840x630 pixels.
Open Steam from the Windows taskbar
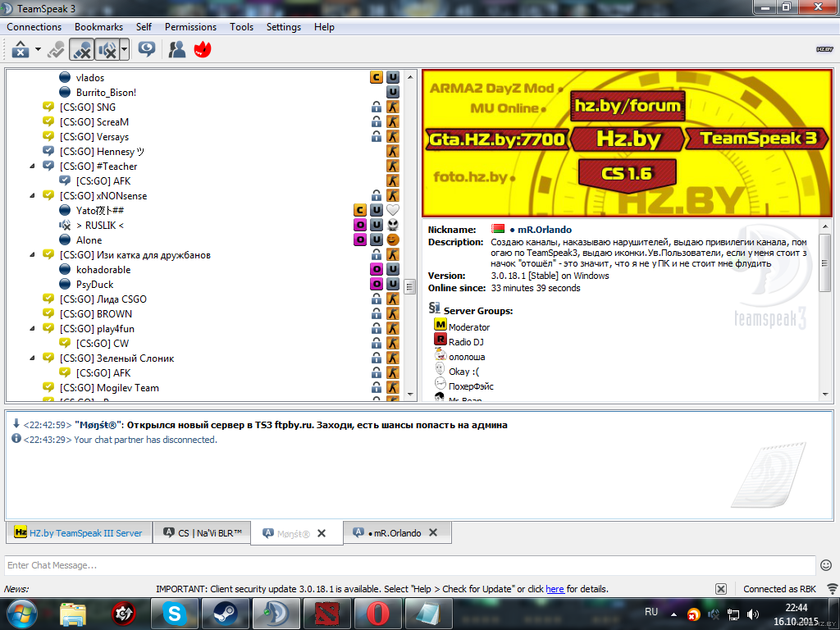click(226, 614)
